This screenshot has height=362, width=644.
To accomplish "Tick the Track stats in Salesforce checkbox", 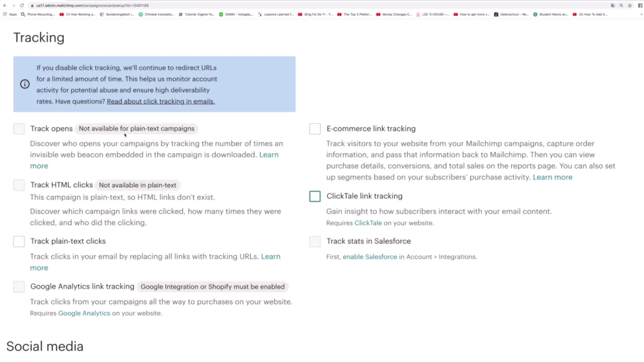I will (x=315, y=241).
